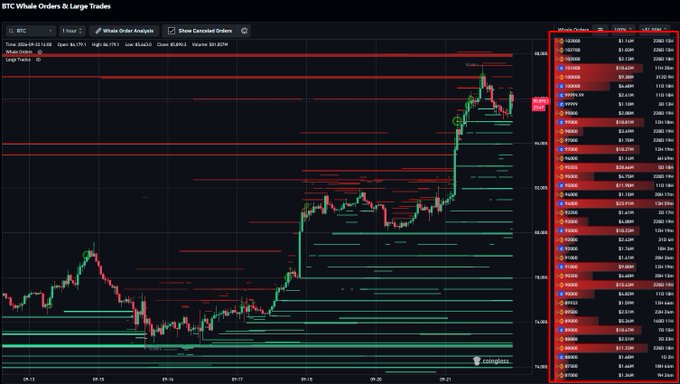Image resolution: width=680 pixels, height=384 pixels.
Task: Click the Whale Order Analysis button
Action: click(124, 31)
